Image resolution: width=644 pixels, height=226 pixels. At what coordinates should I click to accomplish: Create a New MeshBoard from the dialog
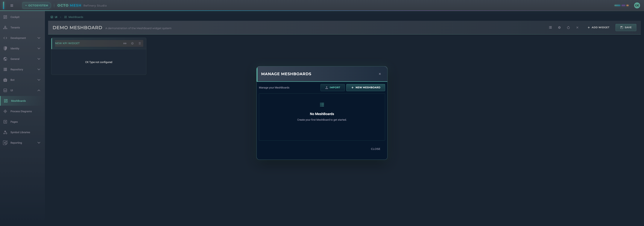click(x=365, y=87)
